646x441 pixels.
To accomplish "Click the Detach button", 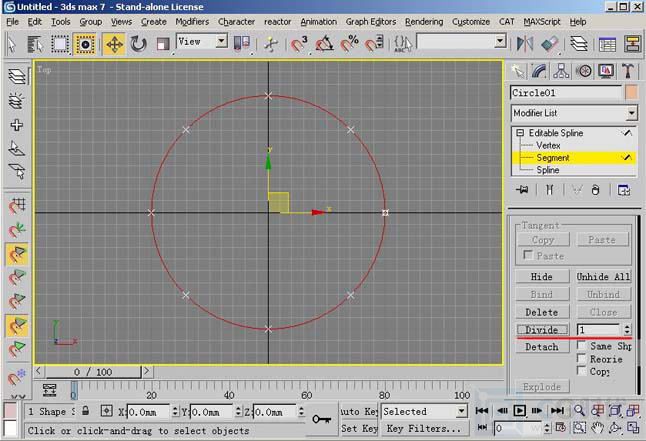I will tap(542, 347).
